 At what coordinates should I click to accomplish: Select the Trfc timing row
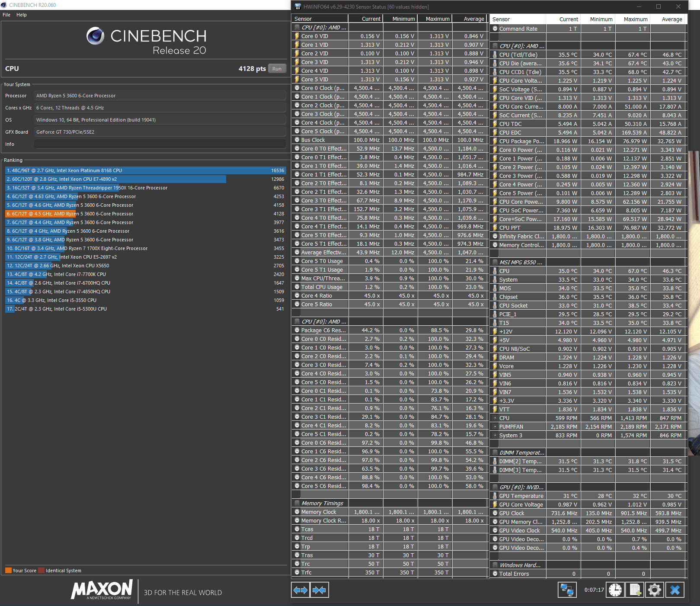(389, 573)
